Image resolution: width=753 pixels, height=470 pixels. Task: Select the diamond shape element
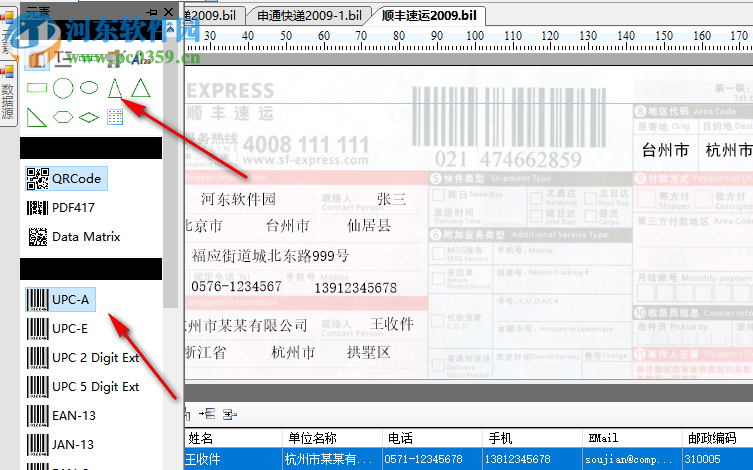point(89,117)
